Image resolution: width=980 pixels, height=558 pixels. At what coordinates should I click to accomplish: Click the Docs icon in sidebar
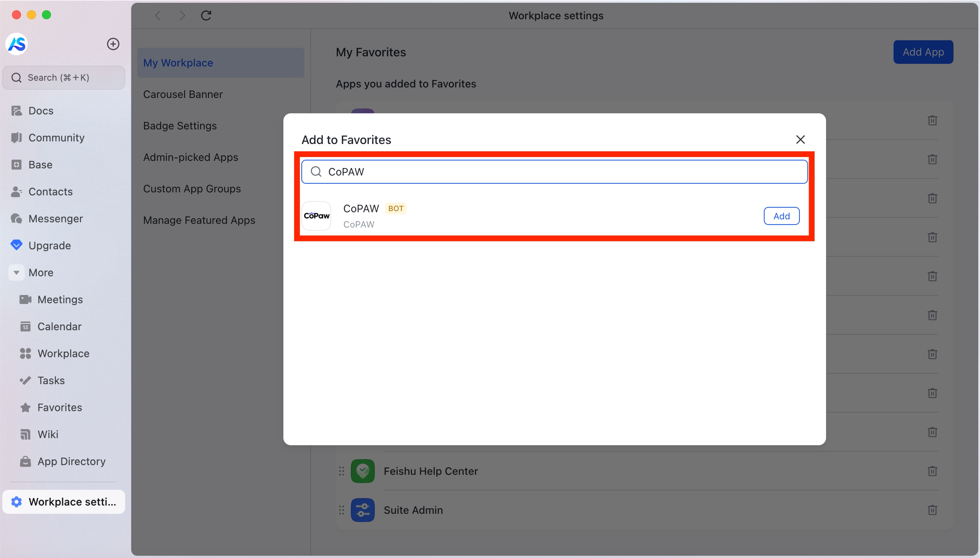pyautogui.click(x=17, y=111)
